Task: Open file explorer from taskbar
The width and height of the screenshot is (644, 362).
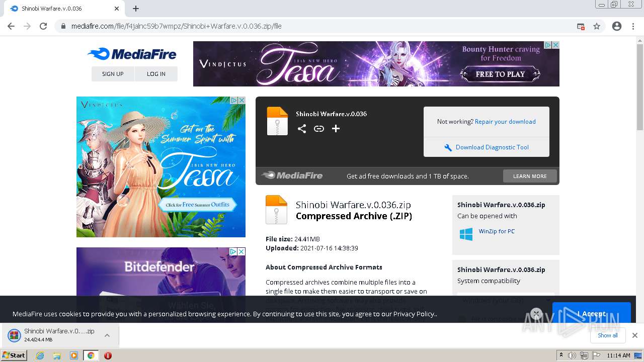Action: point(57,355)
